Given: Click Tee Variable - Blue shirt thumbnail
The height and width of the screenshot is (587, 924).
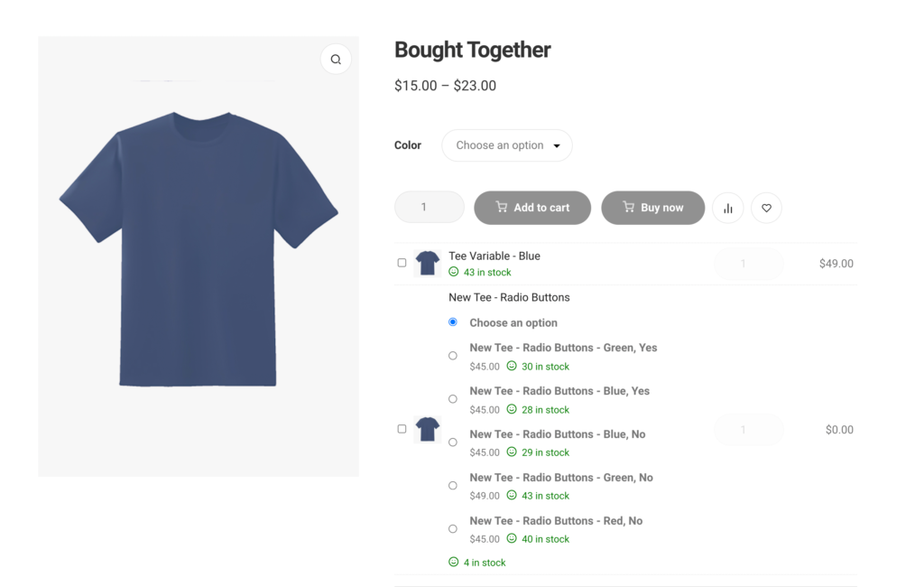Looking at the screenshot, I should point(427,263).
